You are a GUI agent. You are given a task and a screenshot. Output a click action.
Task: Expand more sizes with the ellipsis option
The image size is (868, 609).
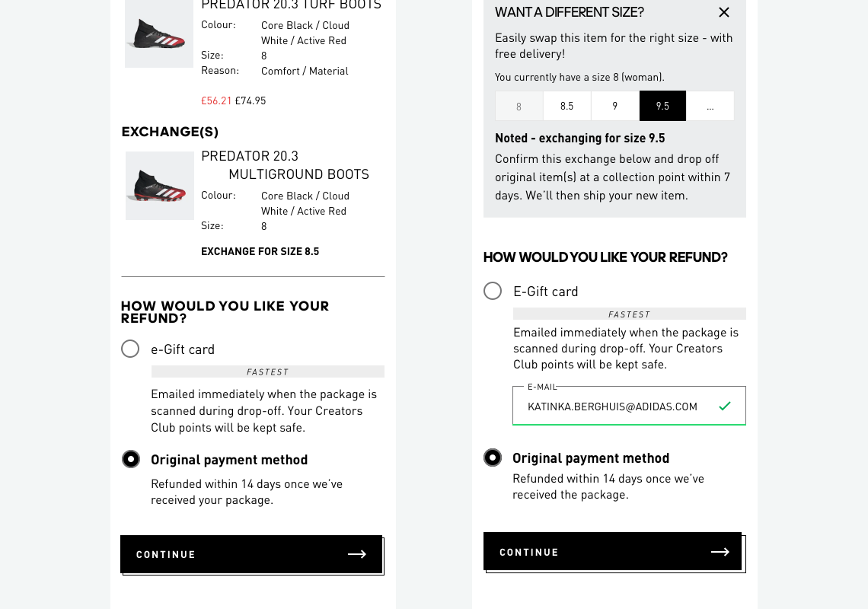click(x=710, y=106)
